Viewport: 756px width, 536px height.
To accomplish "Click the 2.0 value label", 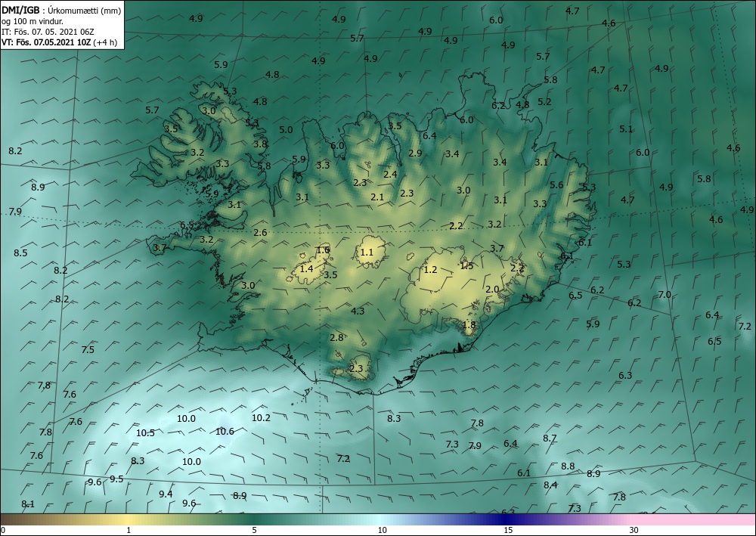I will tap(492, 290).
